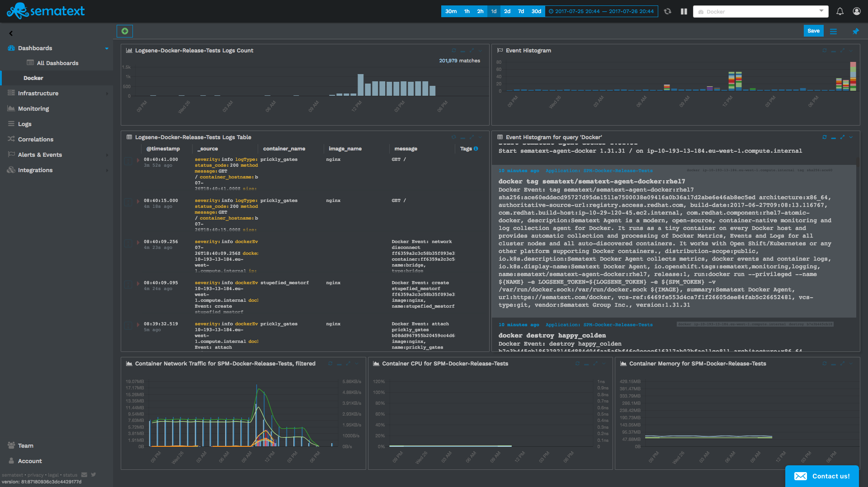The width and height of the screenshot is (868, 487).
Task: Expand the Integrations menu arrow
Action: point(107,170)
